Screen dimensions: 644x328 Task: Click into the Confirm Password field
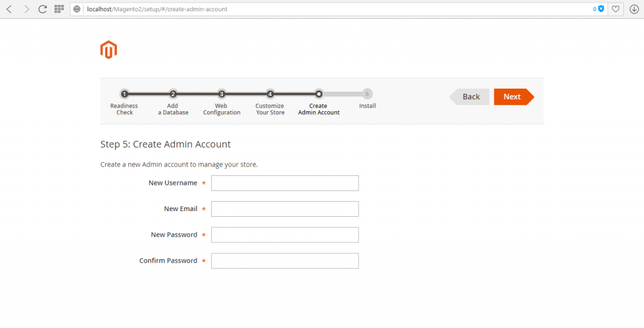(285, 261)
